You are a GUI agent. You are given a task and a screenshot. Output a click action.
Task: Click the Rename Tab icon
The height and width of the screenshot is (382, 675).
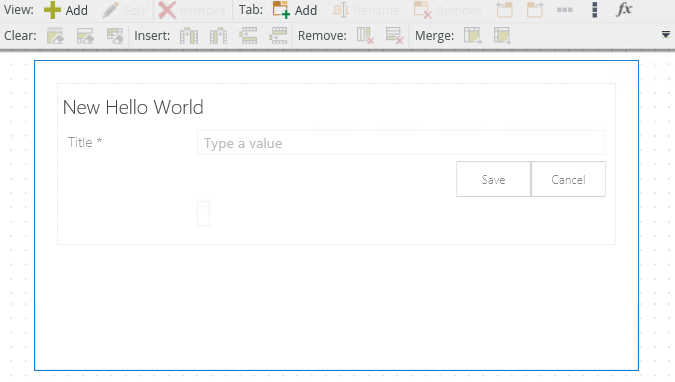pos(341,10)
